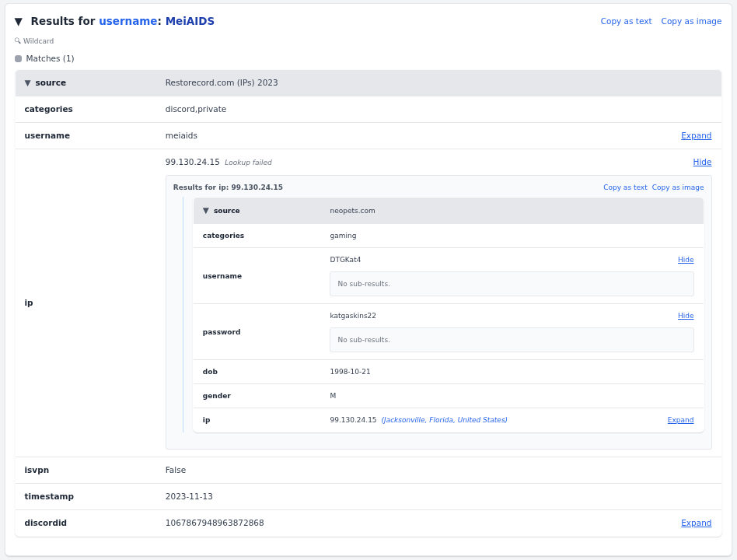The height and width of the screenshot is (560, 737).
Task: Collapse the neopets.com source triangle
Action: point(206,211)
